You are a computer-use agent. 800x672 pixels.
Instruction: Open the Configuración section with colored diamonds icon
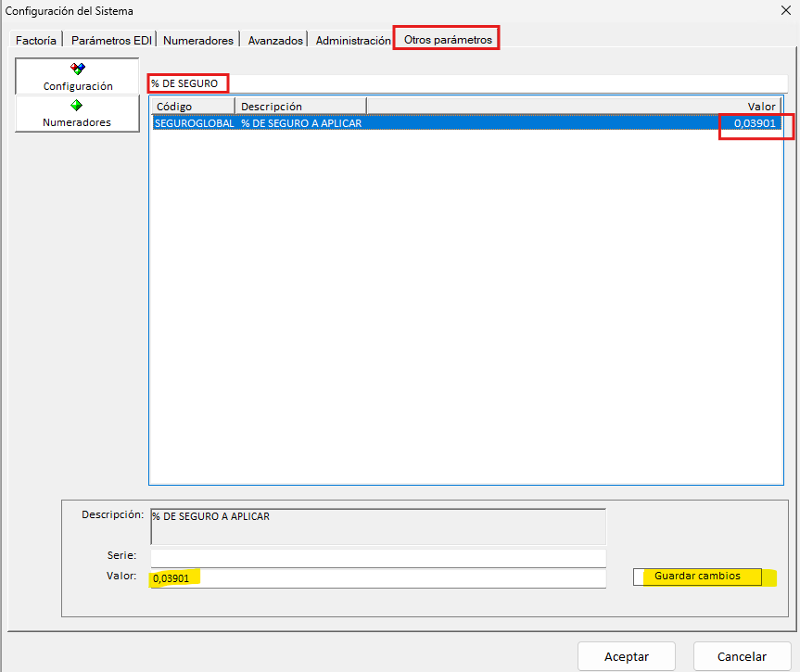pos(77,76)
